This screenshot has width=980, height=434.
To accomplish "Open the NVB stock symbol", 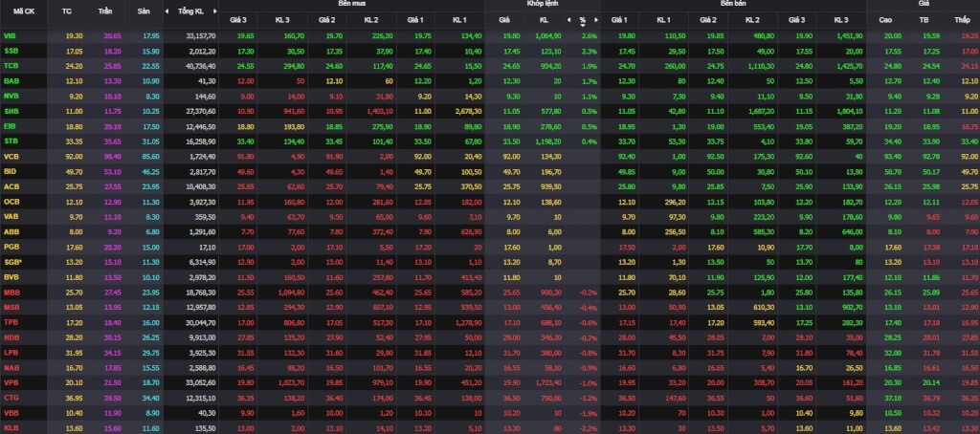I will click(x=11, y=97).
